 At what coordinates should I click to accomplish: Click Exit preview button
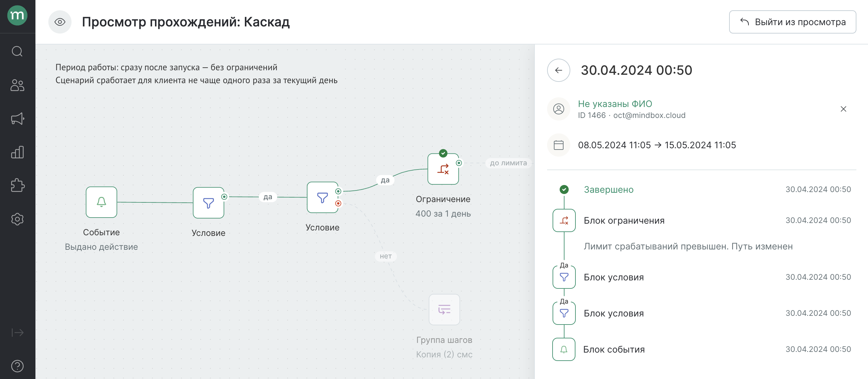tap(792, 22)
